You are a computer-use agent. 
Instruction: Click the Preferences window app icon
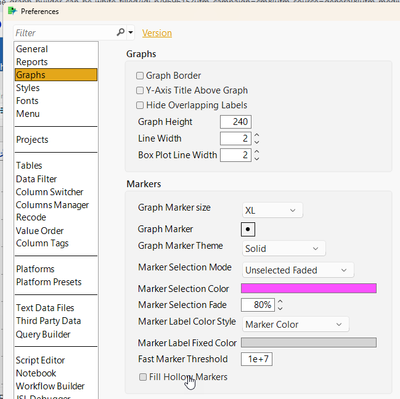pyautogui.click(x=12, y=11)
